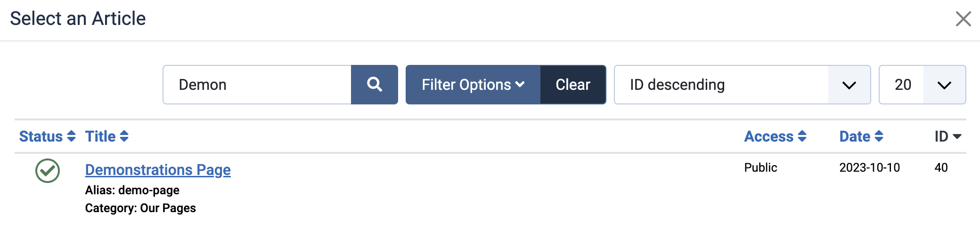Click the ID column descending arrow
Viewport: 980px width, 238px height.
(x=957, y=136)
